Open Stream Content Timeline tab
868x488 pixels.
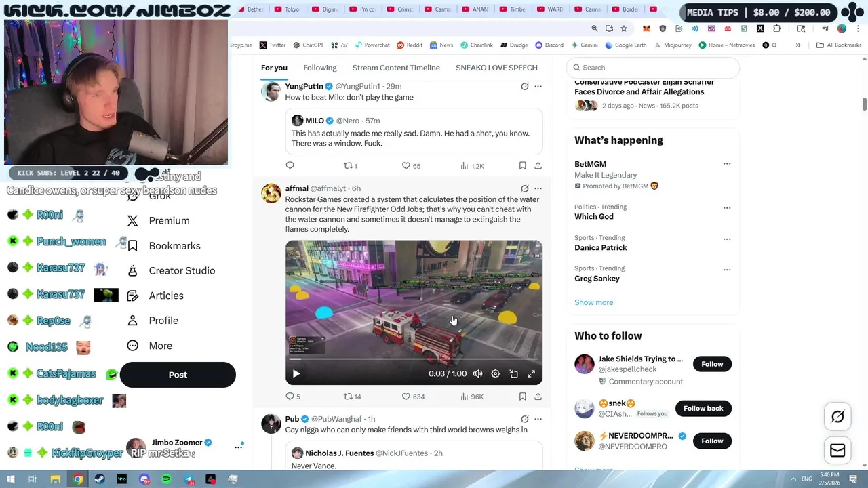[396, 68]
